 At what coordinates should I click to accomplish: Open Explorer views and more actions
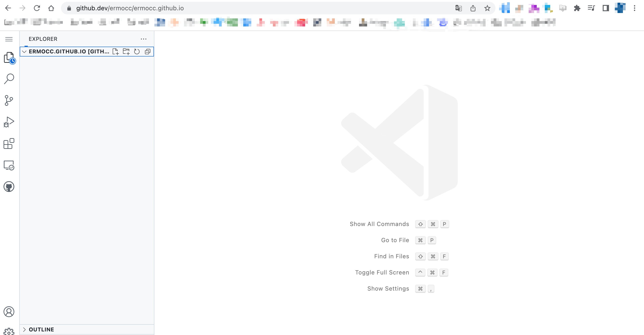[144, 39]
